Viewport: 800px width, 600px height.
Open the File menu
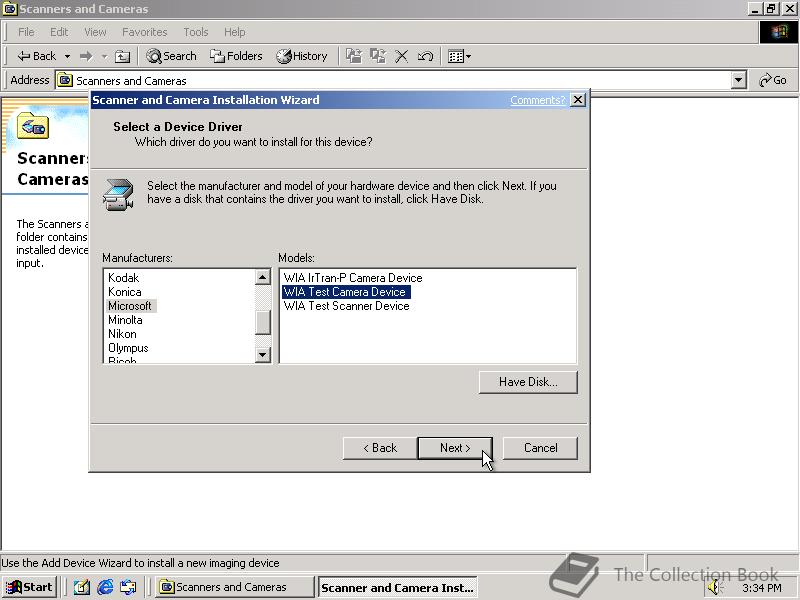click(26, 32)
